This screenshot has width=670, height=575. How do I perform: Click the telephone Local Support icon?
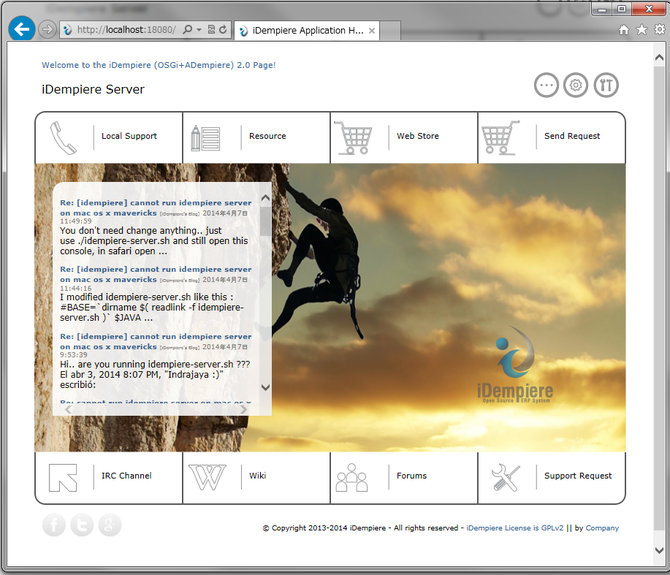pos(63,138)
